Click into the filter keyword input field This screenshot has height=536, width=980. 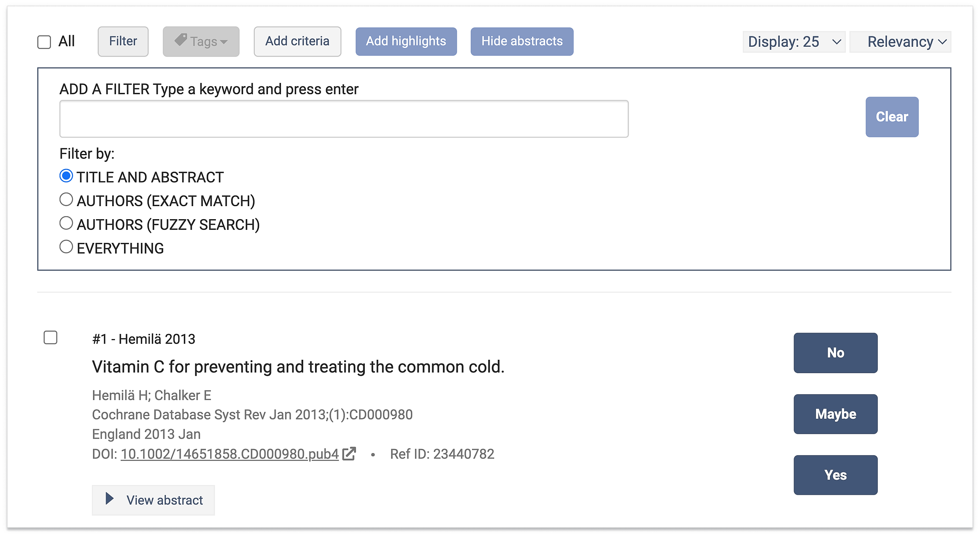(344, 119)
